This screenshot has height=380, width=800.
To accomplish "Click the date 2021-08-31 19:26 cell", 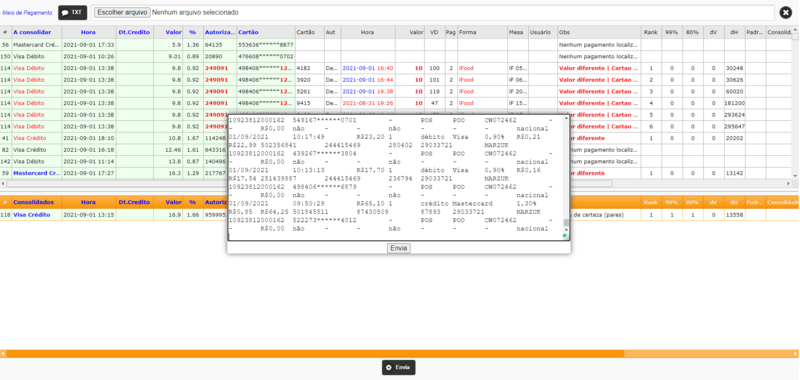I will point(368,103).
